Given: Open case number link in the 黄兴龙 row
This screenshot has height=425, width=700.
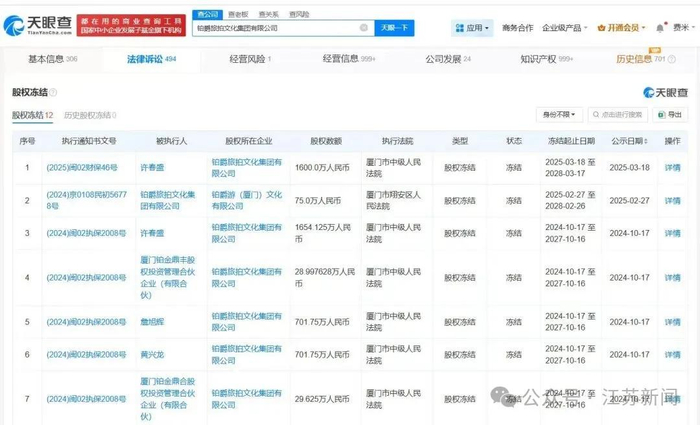Looking at the screenshot, I should 86,354.
